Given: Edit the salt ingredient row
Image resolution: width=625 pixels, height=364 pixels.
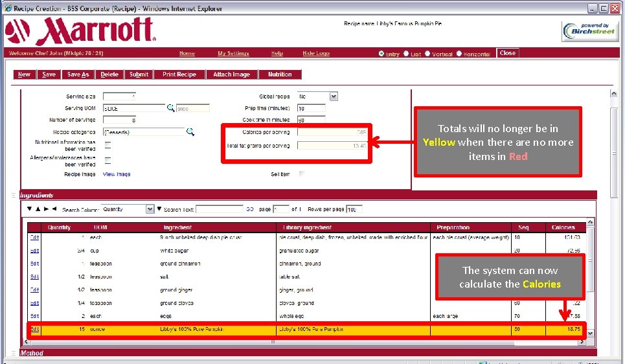Looking at the screenshot, I should [35, 277].
